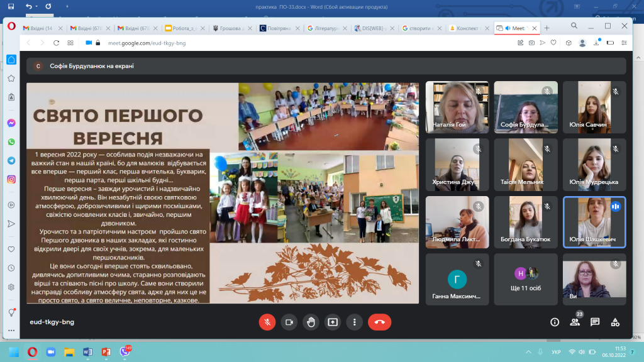Open the chat panel

(x=595, y=322)
